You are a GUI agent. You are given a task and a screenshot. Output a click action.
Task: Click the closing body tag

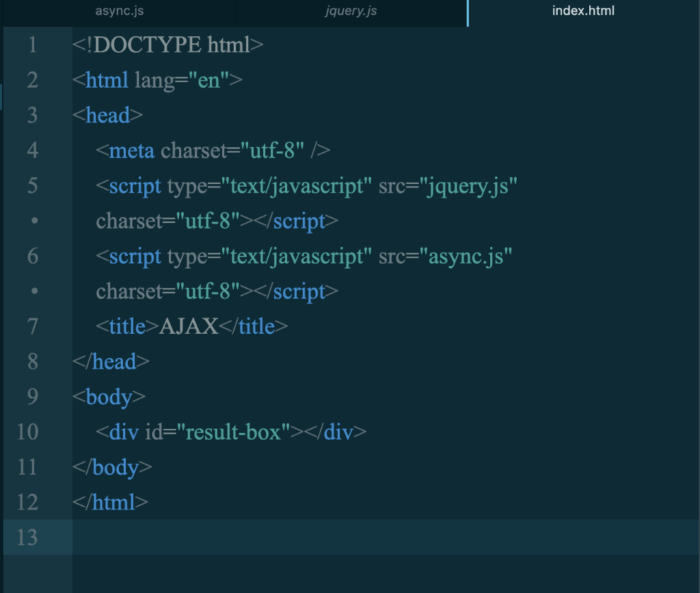[x=112, y=468]
